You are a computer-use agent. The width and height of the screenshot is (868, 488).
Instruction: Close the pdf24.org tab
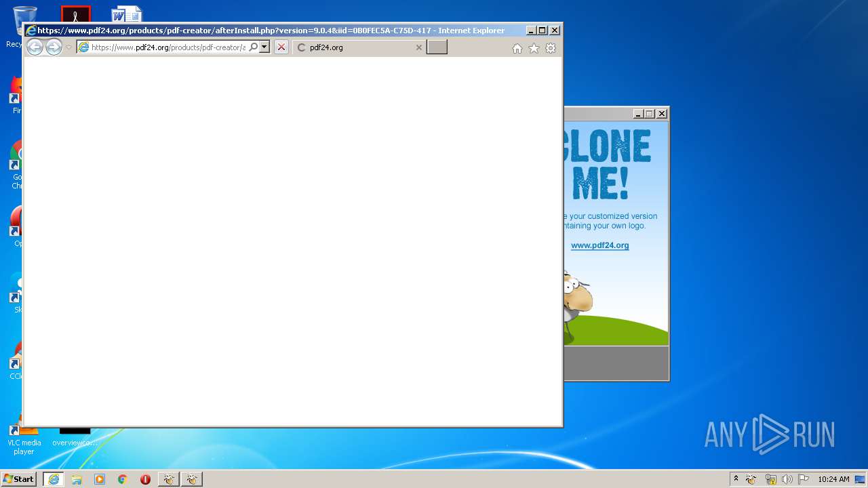click(x=418, y=47)
